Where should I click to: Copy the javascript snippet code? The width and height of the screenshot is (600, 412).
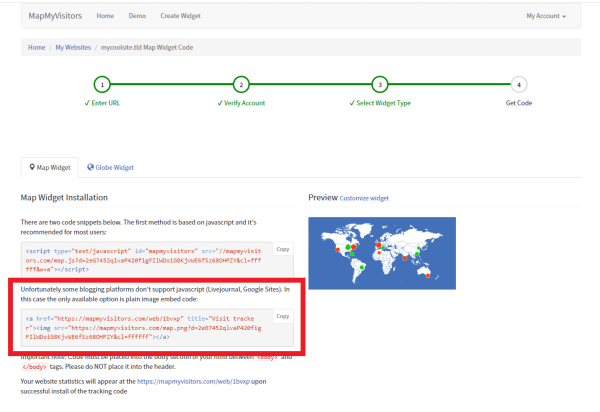pyautogui.click(x=283, y=249)
